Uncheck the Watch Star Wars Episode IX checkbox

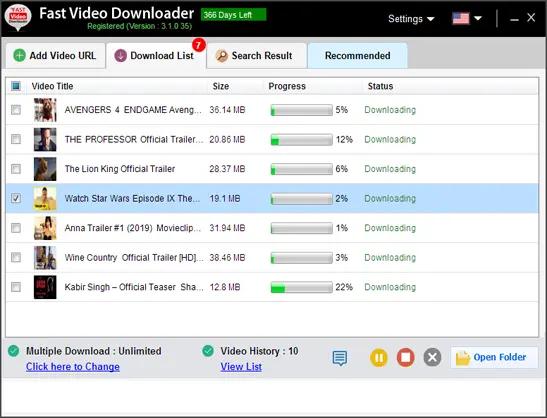tap(16, 198)
